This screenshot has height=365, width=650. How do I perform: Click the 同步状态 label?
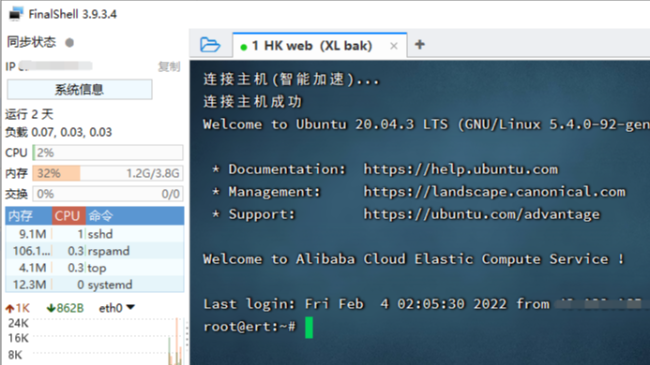coord(31,42)
